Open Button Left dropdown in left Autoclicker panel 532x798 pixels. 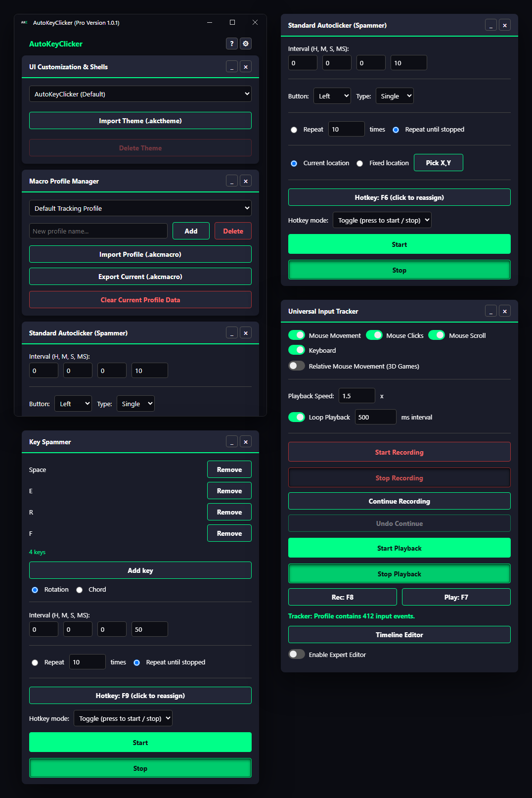coord(73,404)
